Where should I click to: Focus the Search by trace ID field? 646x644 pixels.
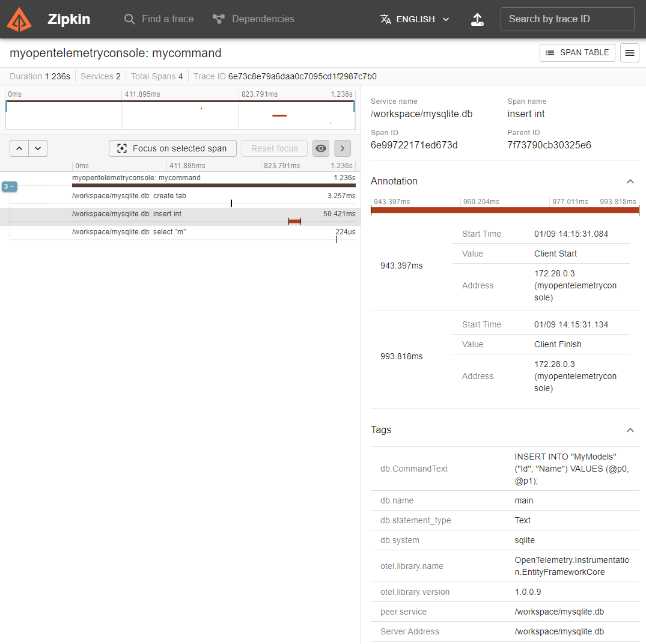click(x=567, y=19)
